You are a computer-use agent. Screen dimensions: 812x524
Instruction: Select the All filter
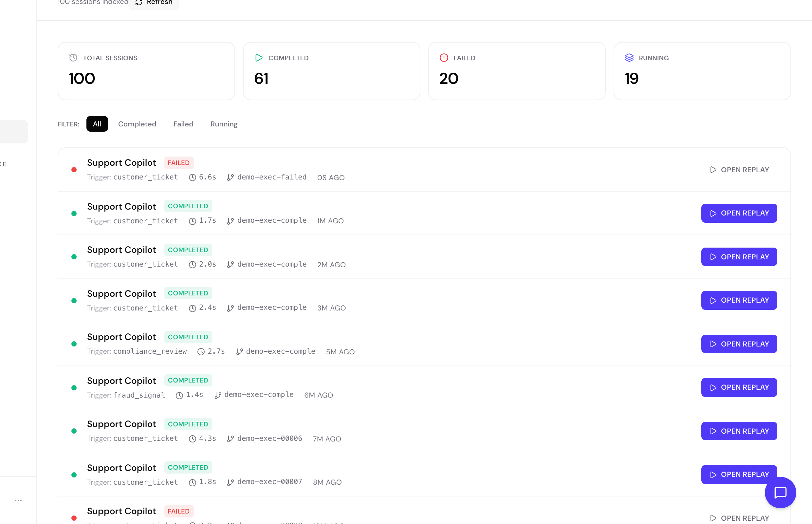(x=97, y=124)
